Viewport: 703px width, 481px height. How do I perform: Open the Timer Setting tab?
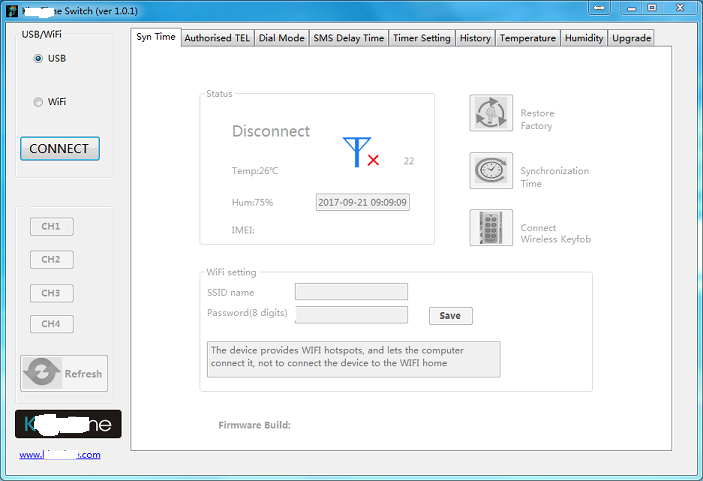[421, 38]
